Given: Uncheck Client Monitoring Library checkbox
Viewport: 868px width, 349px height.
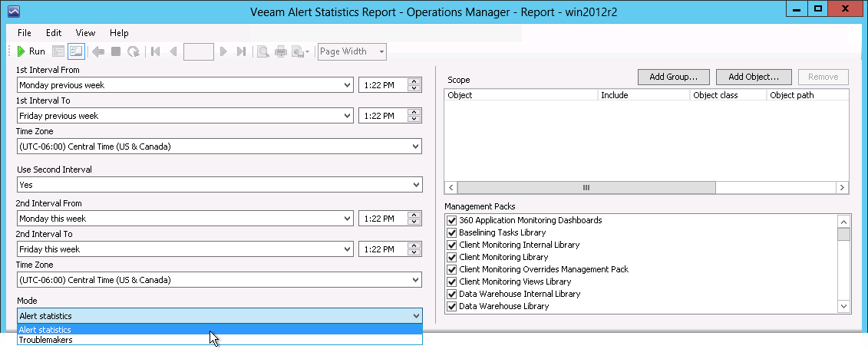Looking at the screenshot, I should click(451, 257).
